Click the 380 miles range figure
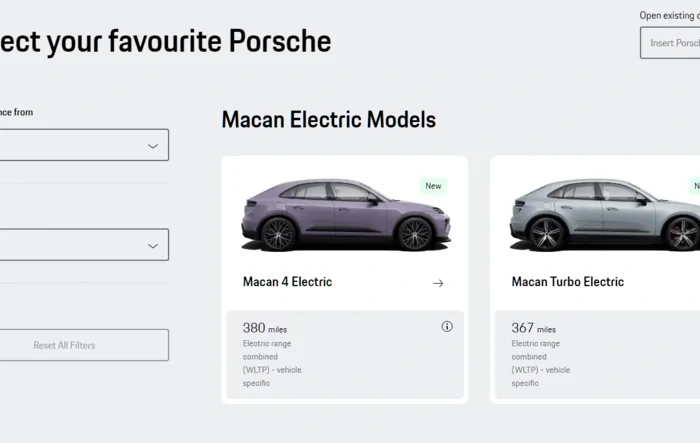Viewport: 700px width, 443px height. click(x=265, y=328)
